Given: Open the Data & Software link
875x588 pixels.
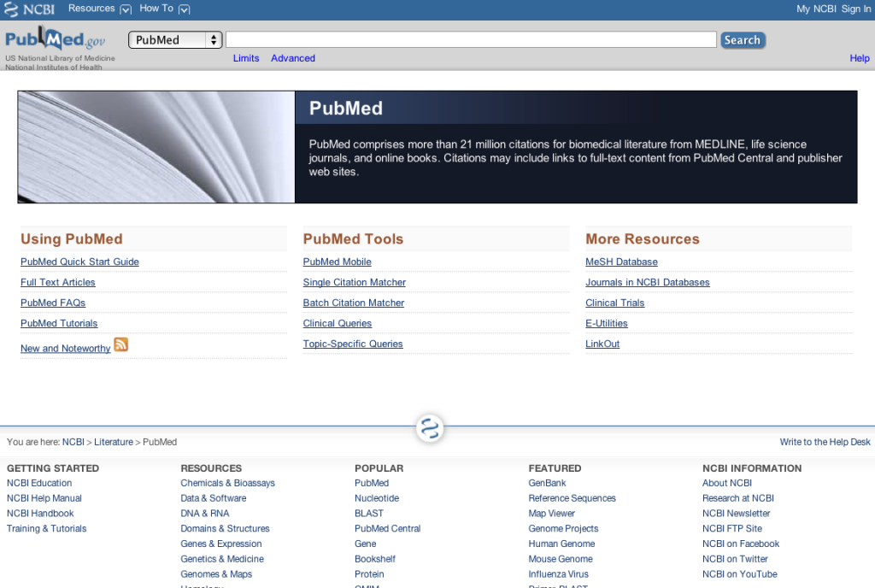Looking at the screenshot, I should coord(213,498).
